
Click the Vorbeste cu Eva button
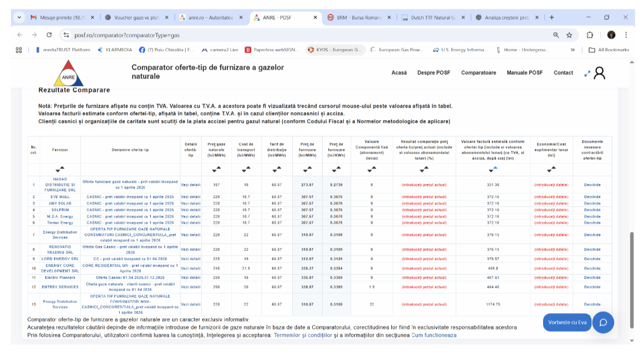[568, 322]
